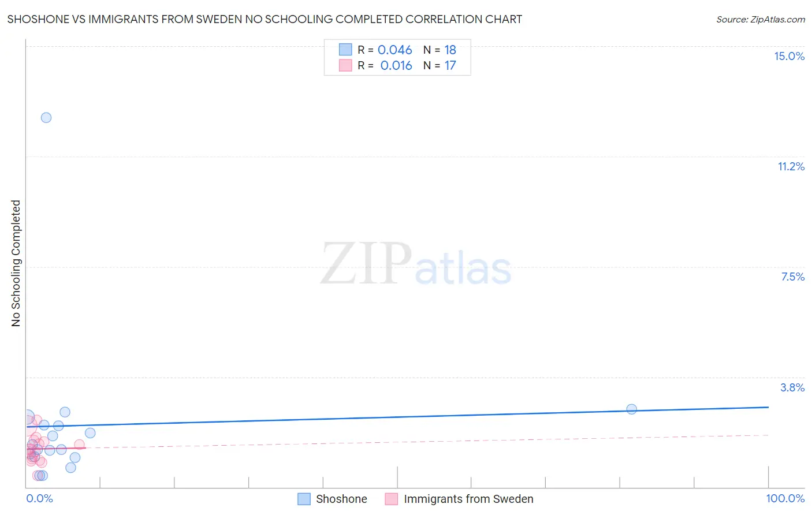Click the 7.5% y-axis label

pos(793,277)
